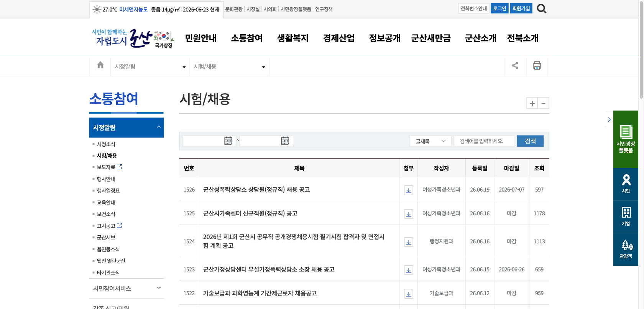The image size is (644, 309).
Task: Open the 민원안내 main menu
Action: [201, 38]
